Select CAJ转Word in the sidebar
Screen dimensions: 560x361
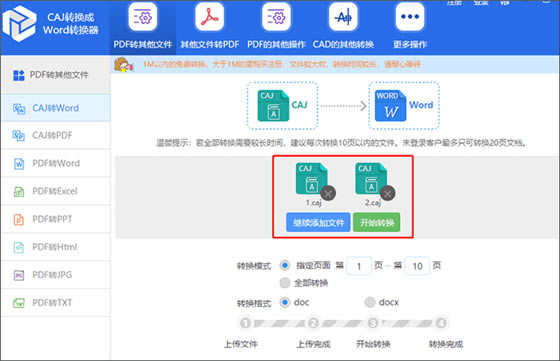coord(56,108)
